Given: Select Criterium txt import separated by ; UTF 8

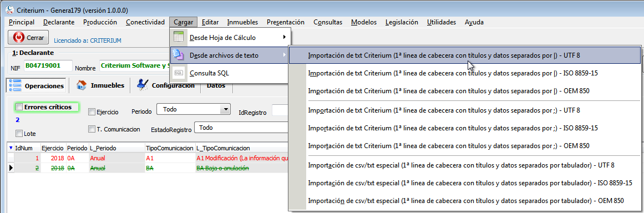Looking at the screenshot, I should coord(465,110).
